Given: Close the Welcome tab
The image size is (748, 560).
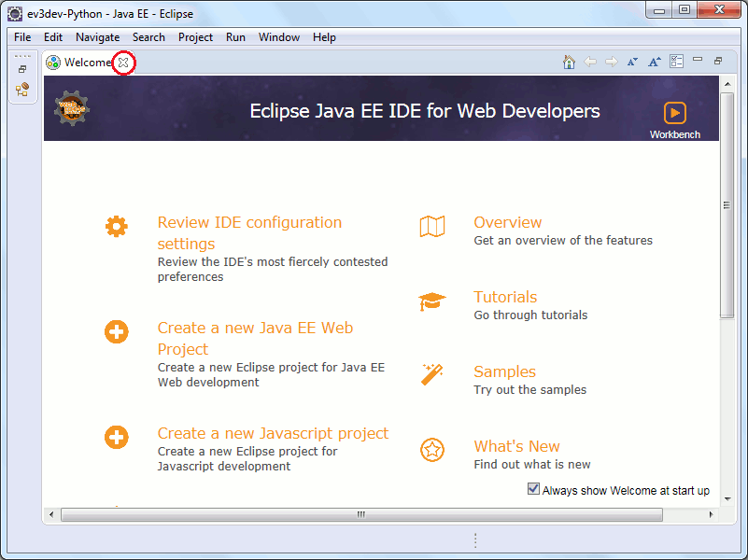Looking at the screenshot, I should 123,63.
